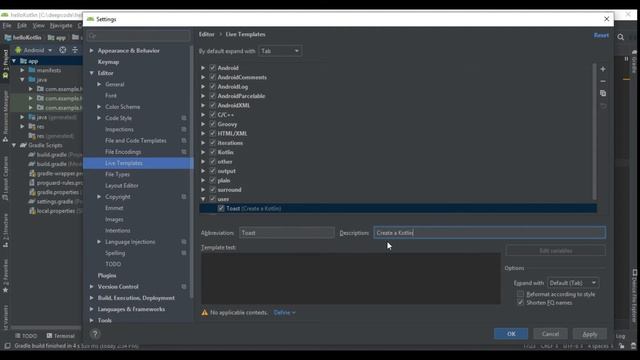Collapse the Editor settings section
The width and height of the screenshot is (640, 360).
[x=91, y=73]
